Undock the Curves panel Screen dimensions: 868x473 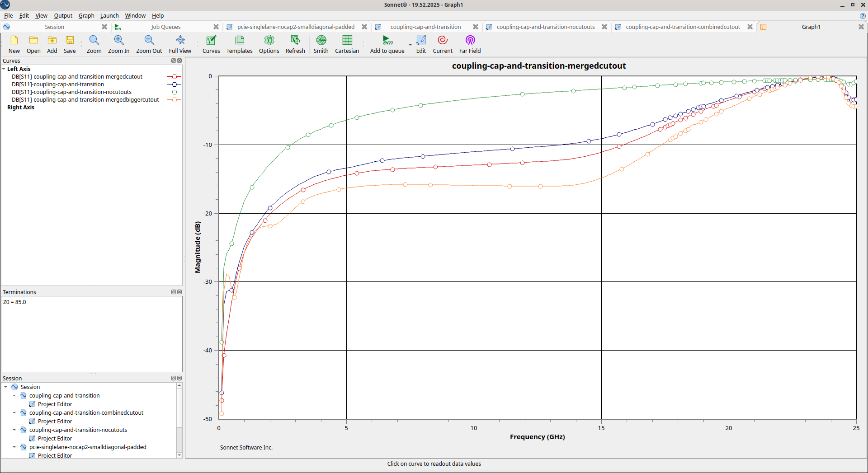tap(173, 61)
